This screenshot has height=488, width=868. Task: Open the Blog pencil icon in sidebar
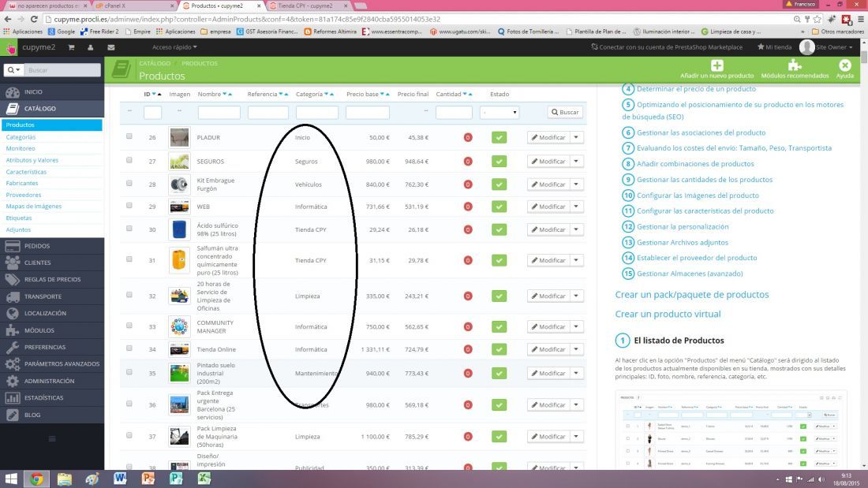(x=12, y=415)
